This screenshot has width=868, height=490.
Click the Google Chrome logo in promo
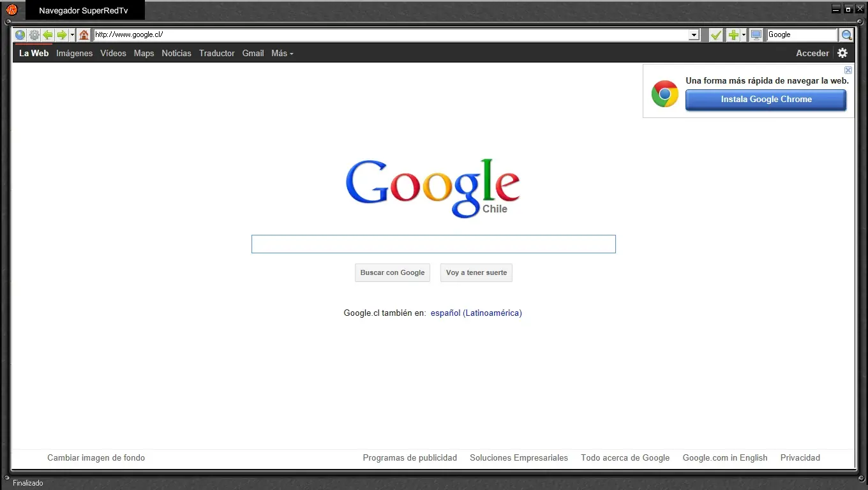pyautogui.click(x=664, y=94)
